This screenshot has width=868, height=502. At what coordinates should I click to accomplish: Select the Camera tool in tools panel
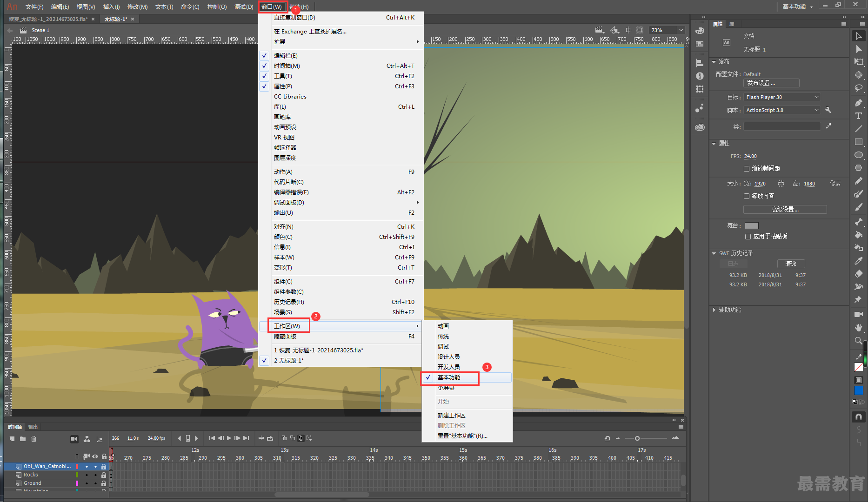[x=859, y=315]
